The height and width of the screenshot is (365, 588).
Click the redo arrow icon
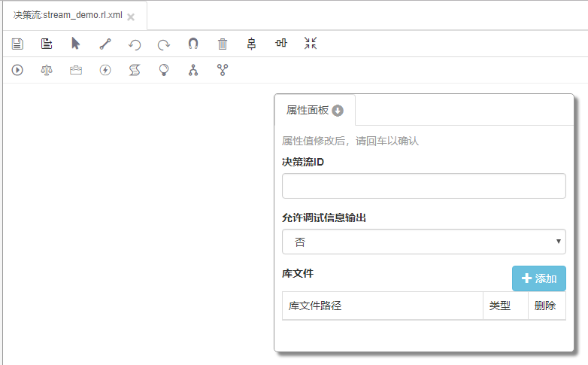164,44
